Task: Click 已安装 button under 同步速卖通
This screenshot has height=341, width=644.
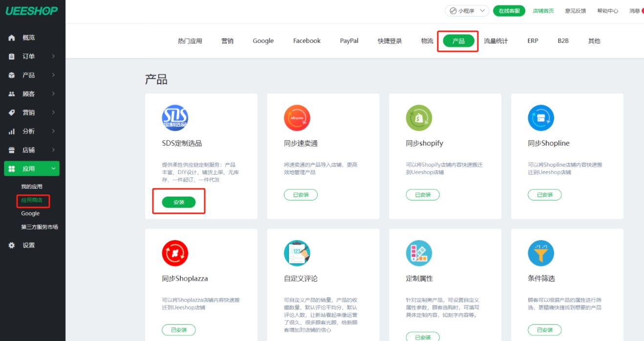Action: pos(301,195)
